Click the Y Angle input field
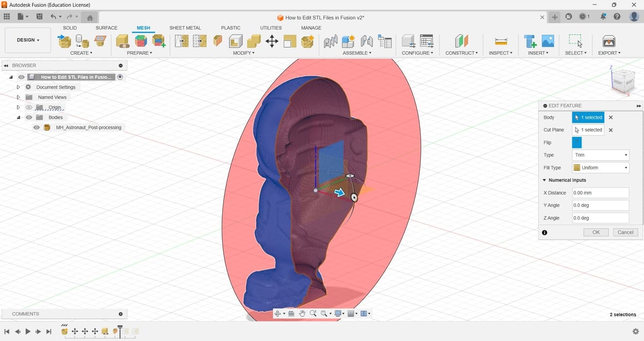 click(x=601, y=205)
